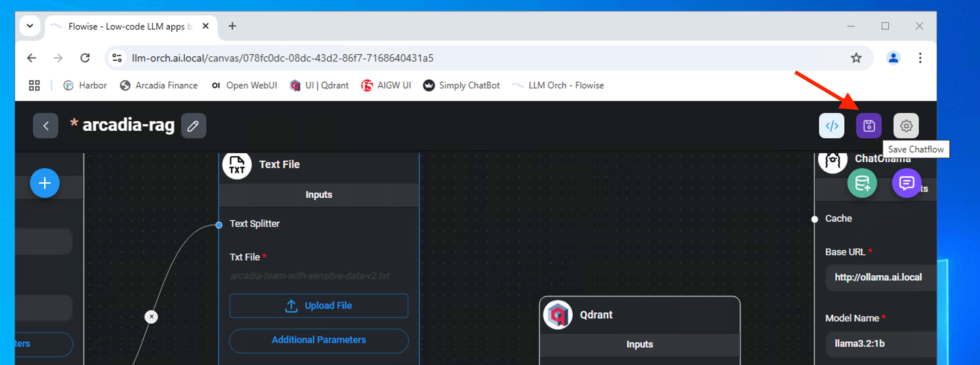Open chatflow settings gear
Image resolution: width=980 pixels, height=365 pixels.
pyautogui.click(x=906, y=126)
